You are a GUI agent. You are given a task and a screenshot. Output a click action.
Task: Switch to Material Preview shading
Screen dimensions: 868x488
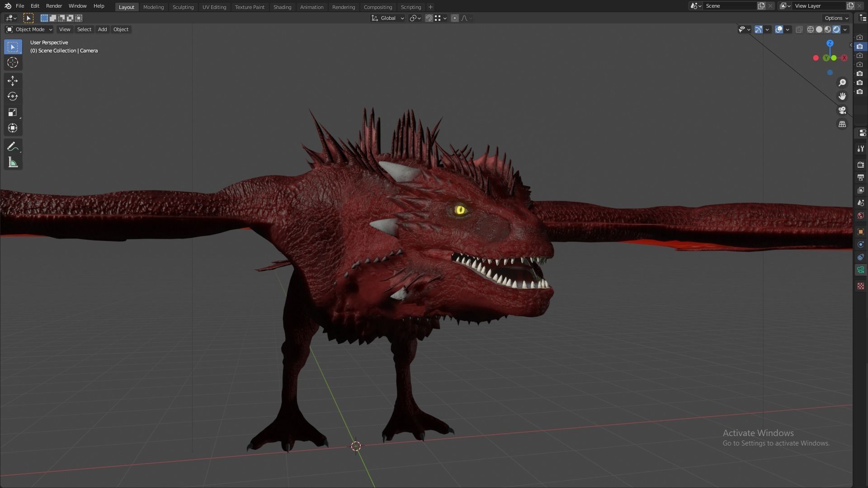click(828, 29)
